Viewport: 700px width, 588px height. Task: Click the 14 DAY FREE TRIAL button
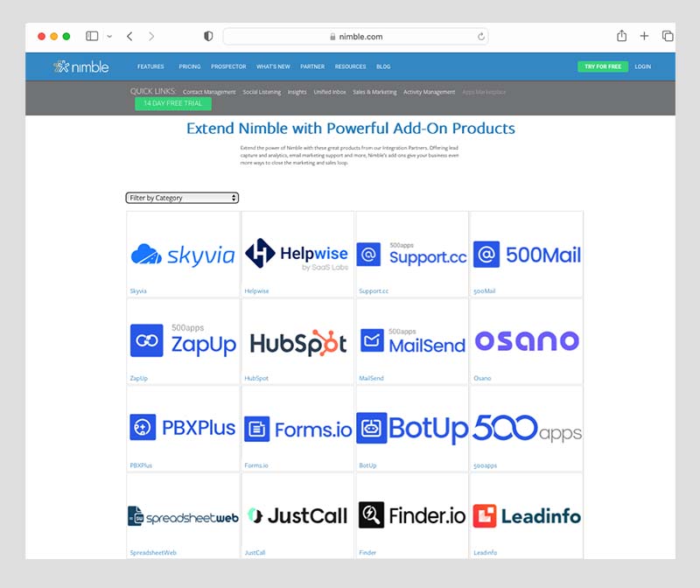click(x=172, y=103)
